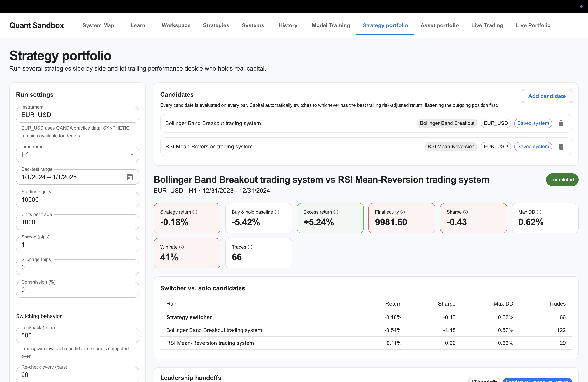This screenshot has width=588, height=382.
Task: Focus the Lookback (bars) field
Action: (x=78, y=336)
